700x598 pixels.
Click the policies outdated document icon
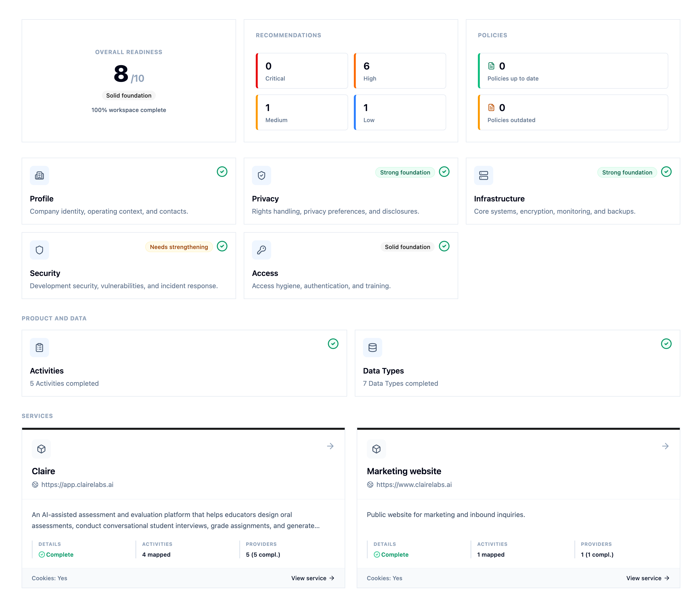pyautogui.click(x=491, y=107)
